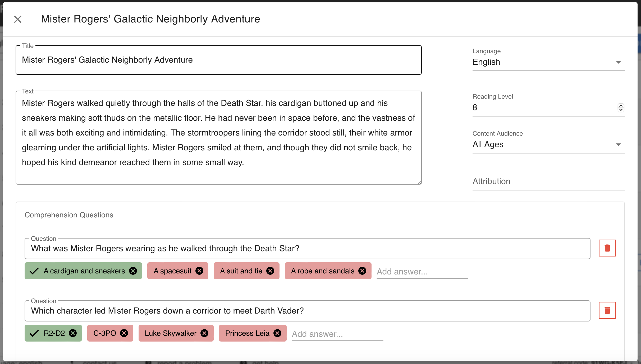Click the Text area resize handle
Image resolution: width=641 pixels, height=364 pixels.
tap(419, 182)
